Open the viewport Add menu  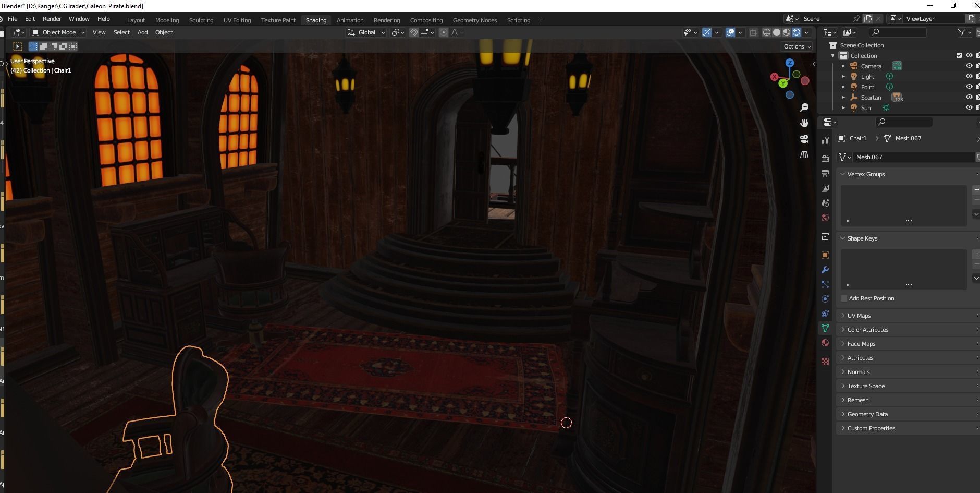142,32
